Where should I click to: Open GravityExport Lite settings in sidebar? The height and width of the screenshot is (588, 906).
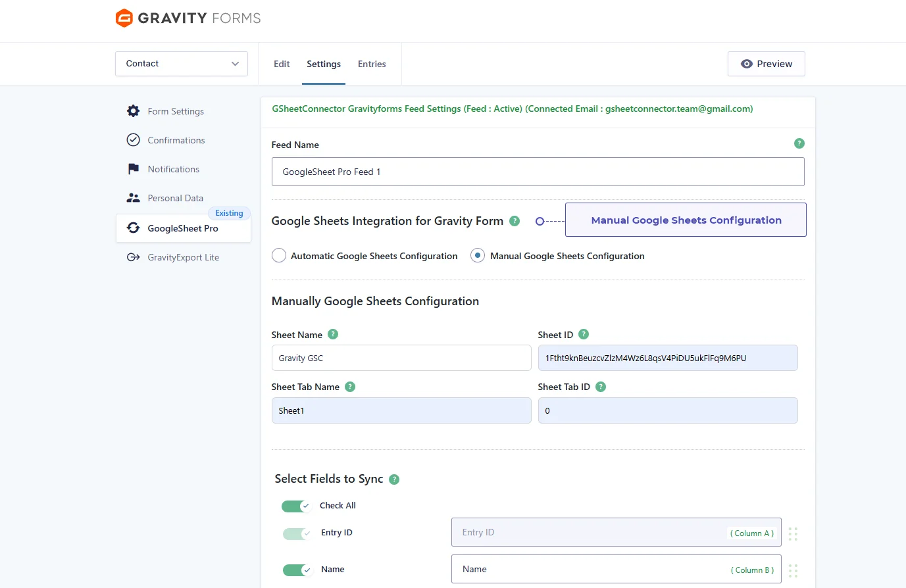coord(183,257)
